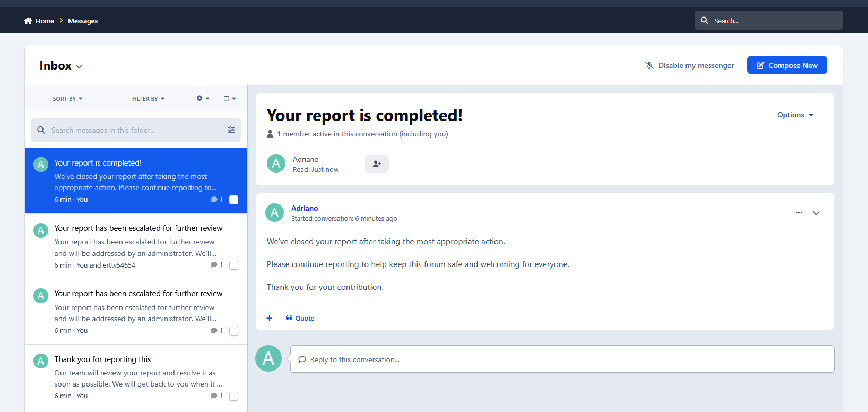Click the plus multiquote icon beside Quote
The image size is (868, 412).
point(270,318)
